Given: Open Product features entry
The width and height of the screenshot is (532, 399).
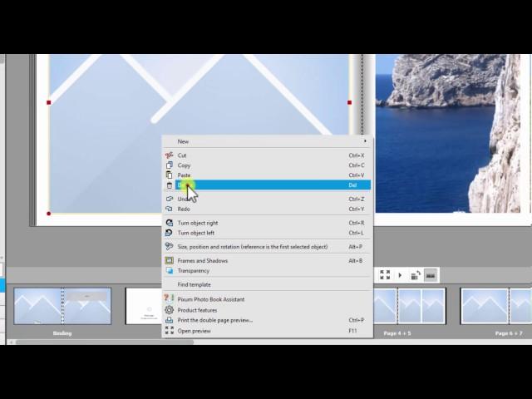Looking at the screenshot, I should coord(268,310).
